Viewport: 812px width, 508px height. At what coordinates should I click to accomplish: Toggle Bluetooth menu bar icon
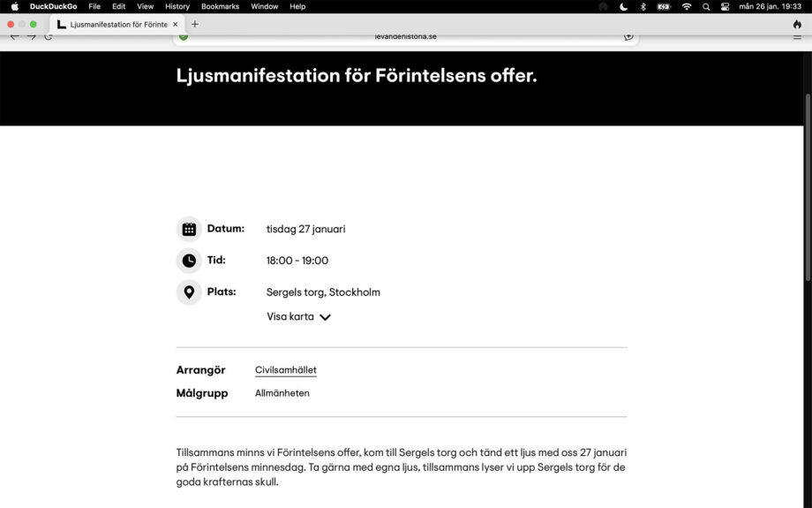tap(643, 6)
